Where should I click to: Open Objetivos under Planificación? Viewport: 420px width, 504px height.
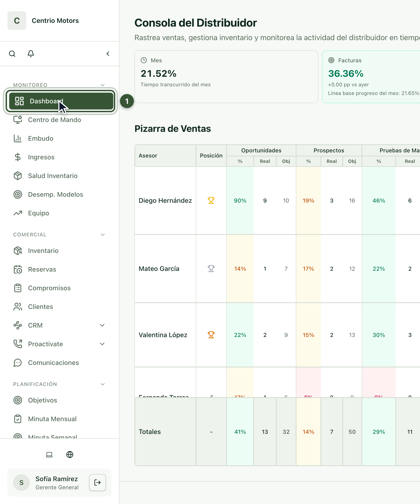[59, 400]
